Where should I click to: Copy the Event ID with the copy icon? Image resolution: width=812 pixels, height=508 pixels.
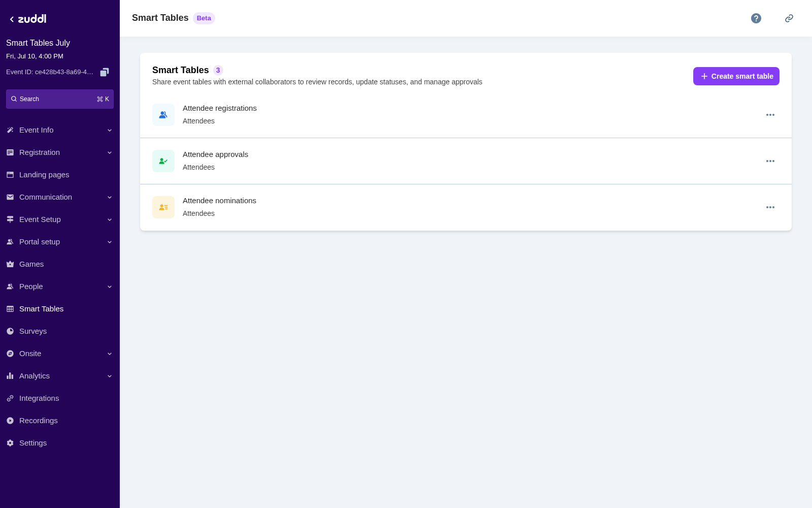pyautogui.click(x=105, y=72)
